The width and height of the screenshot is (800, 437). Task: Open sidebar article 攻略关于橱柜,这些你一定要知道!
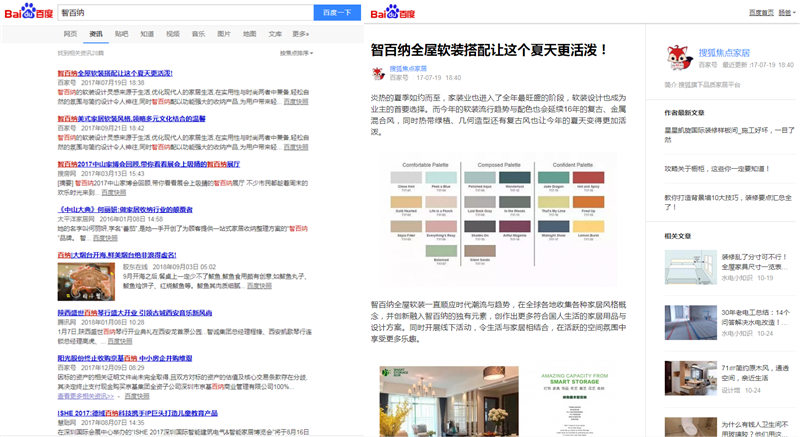[717, 169]
